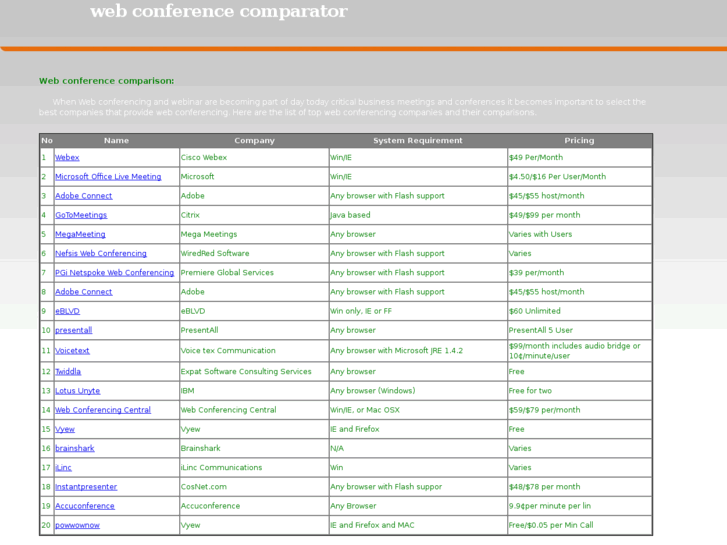Viewport: 727px width, 545px height.
Task: Select PresentAll 5 User pricing cell
Action: tap(580, 330)
